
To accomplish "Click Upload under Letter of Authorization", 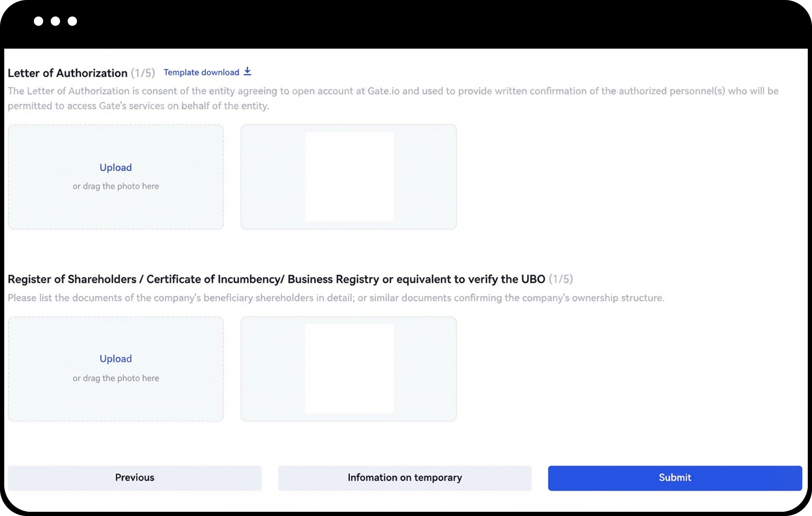I will [x=115, y=167].
